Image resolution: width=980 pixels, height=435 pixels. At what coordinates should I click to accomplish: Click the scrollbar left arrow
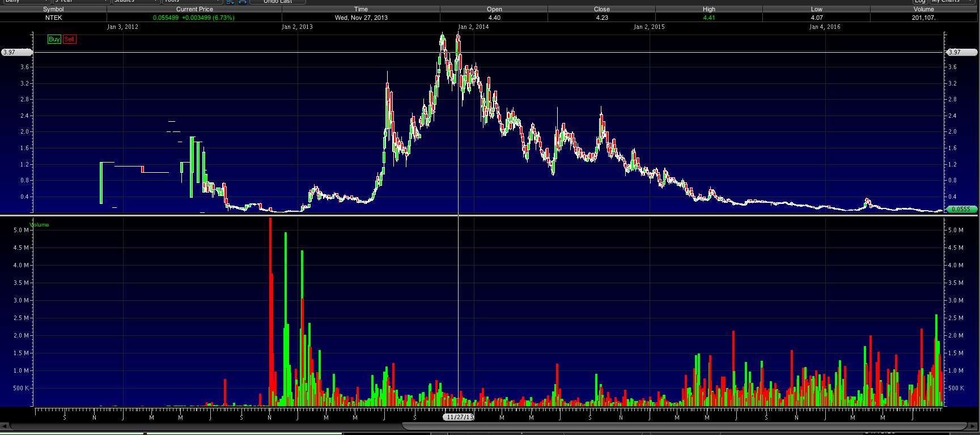(5, 425)
